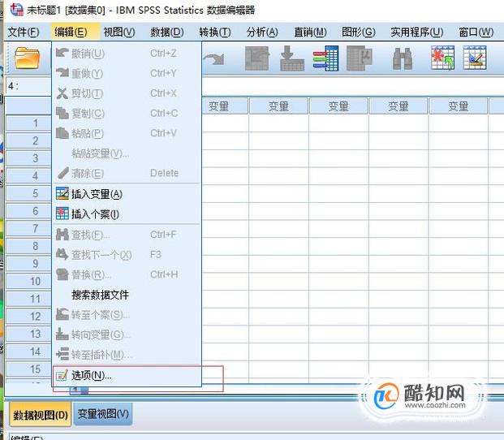
Task: Click the first visible 变量 column header
Action: (225, 106)
